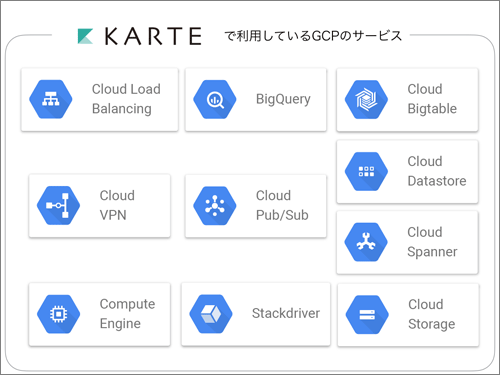Click the 'で利用しているGCPのサービス' heading text

point(313,36)
